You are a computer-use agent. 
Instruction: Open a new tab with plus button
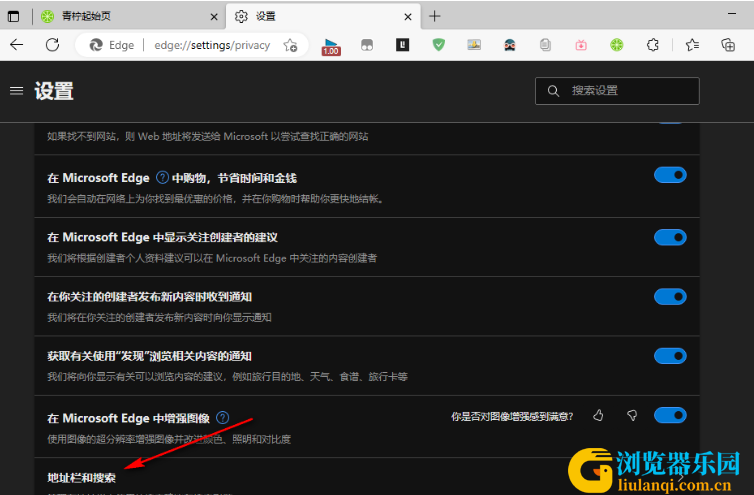(434, 16)
